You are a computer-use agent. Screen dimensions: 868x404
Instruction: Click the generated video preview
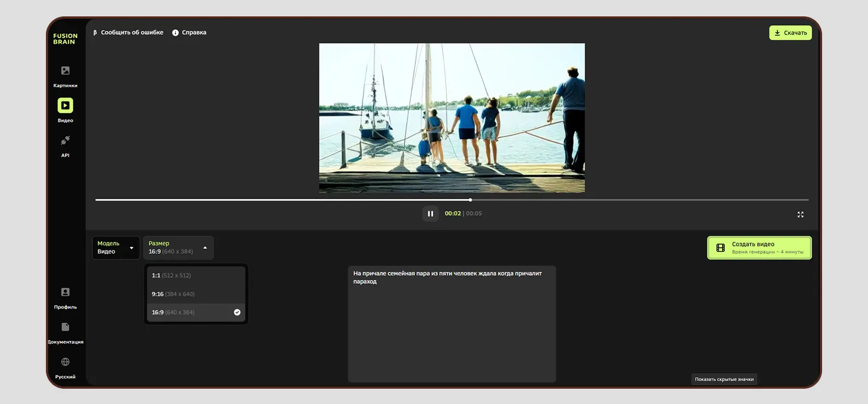pyautogui.click(x=451, y=118)
